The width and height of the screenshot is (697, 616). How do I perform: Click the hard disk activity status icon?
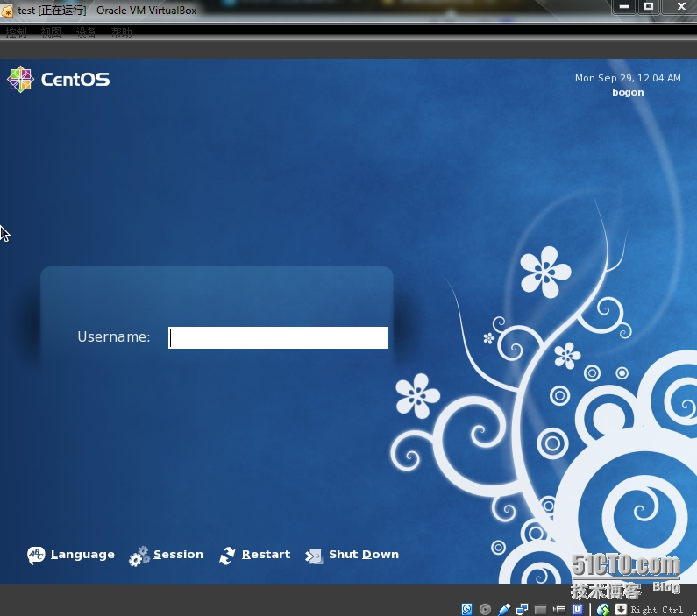coord(466,609)
